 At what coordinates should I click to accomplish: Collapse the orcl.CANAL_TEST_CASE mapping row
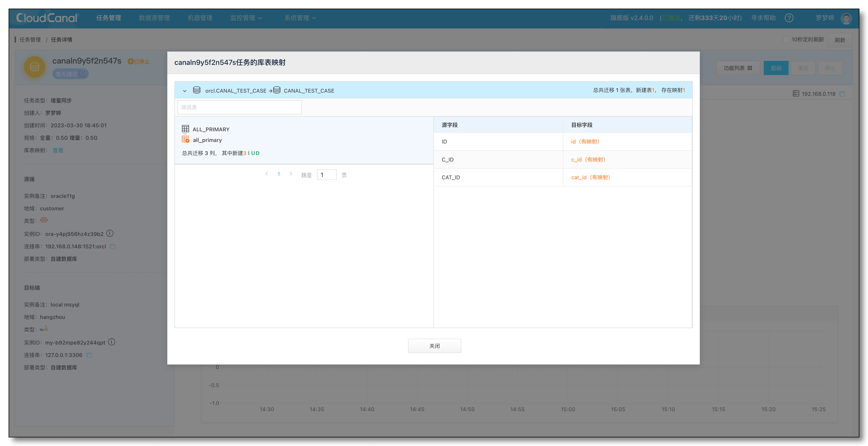(185, 91)
